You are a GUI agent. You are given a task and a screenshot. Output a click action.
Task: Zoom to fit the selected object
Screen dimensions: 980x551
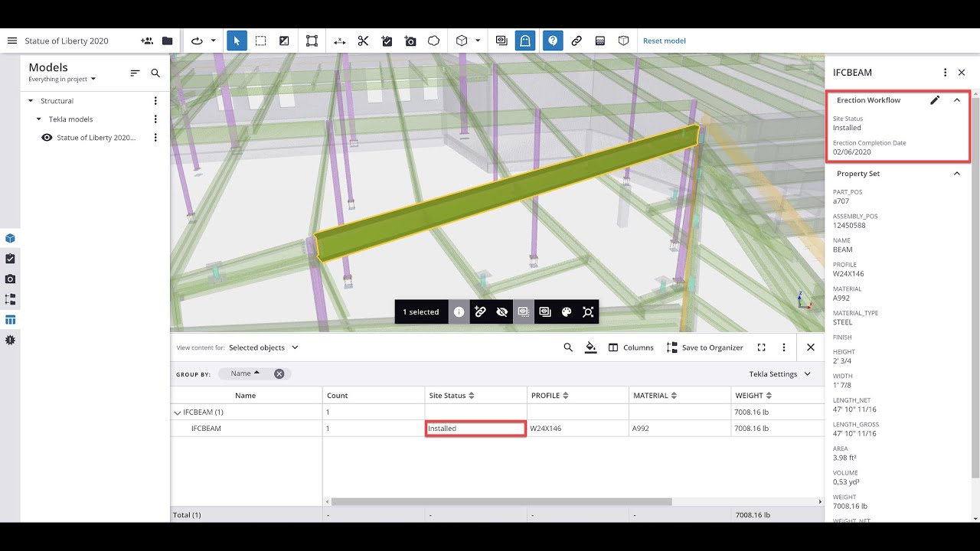tap(588, 311)
